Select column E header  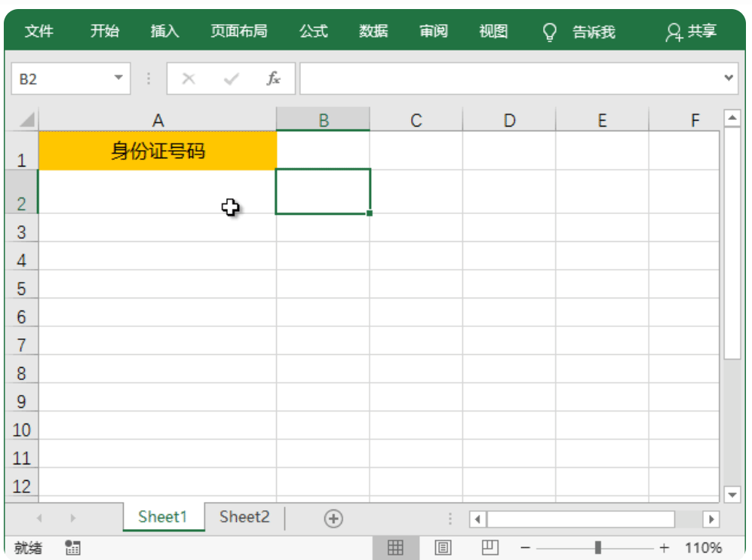tap(603, 120)
